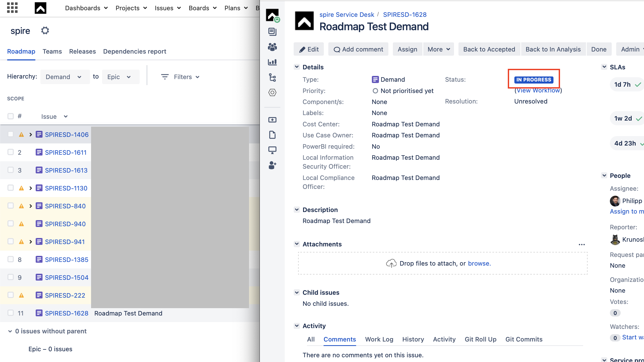Click Philipp's assignee avatar
The height and width of the screenshot is (362, 644).
coord(615,201)
